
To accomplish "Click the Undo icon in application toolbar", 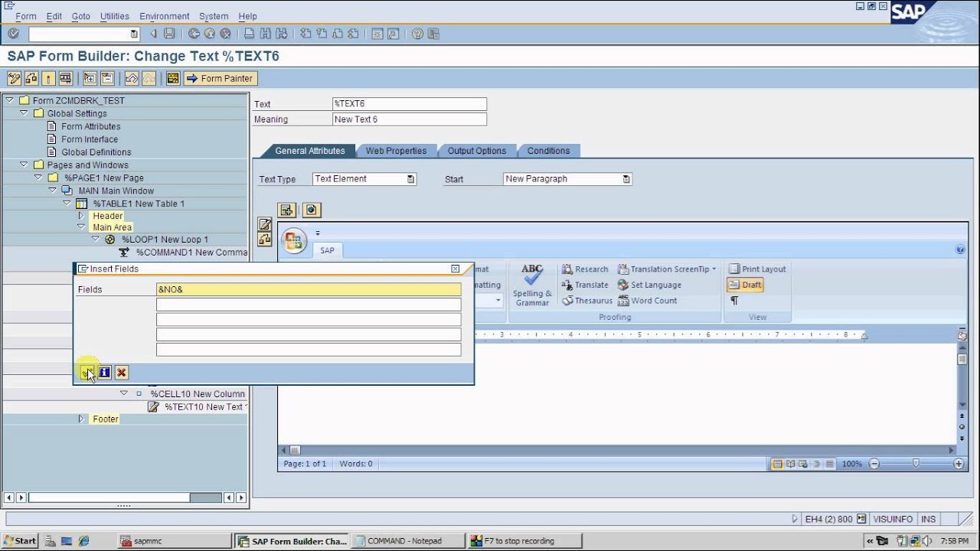I will tap(132, 78).
